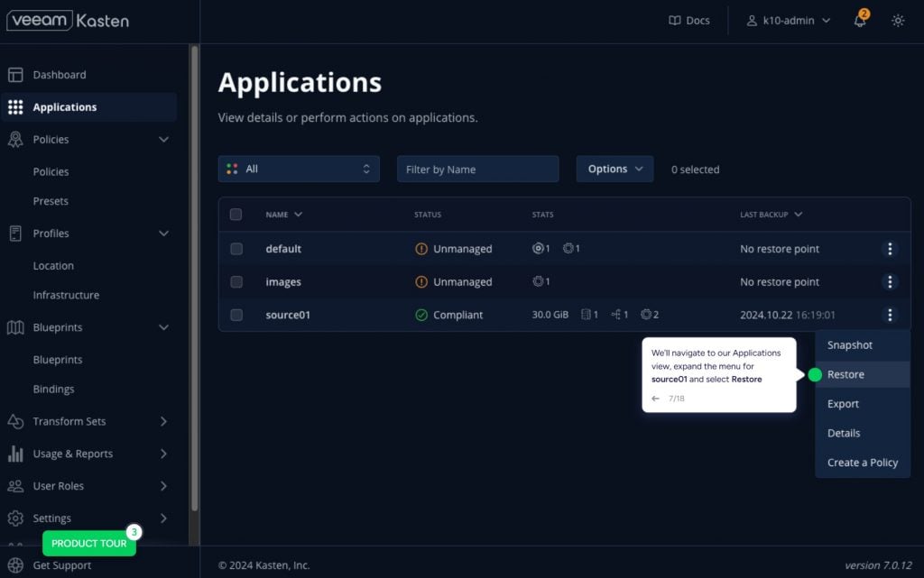Toggle the light/dark theme sun icon

pos(898,21)
